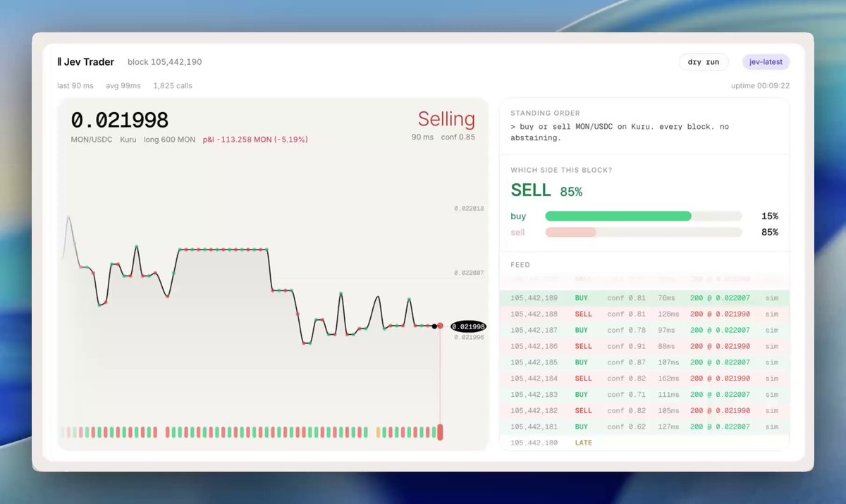The image size is (846, 504).
Task: Click the 76ms latency cell
Action: [667, 297]
